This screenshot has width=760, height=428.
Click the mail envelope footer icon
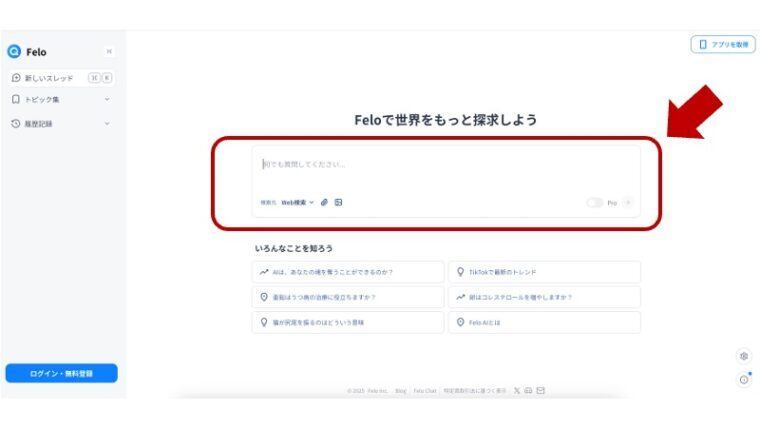point(540,391)
